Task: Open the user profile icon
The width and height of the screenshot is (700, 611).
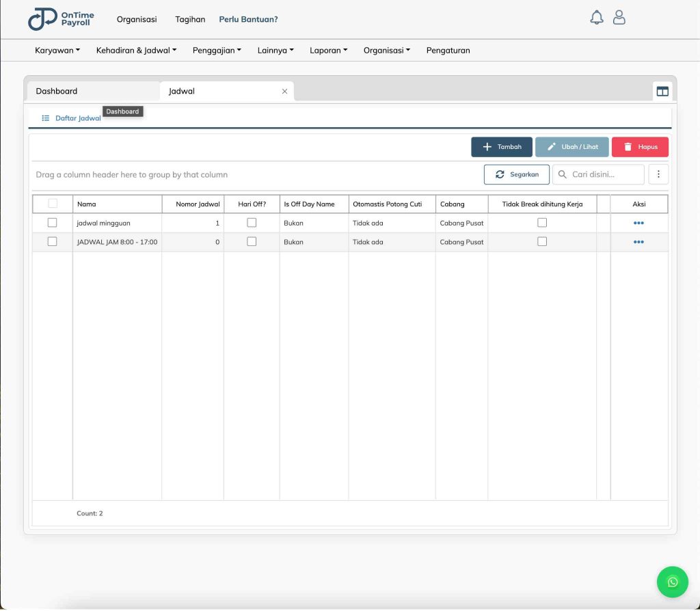Action: click(x=619, y=18)
